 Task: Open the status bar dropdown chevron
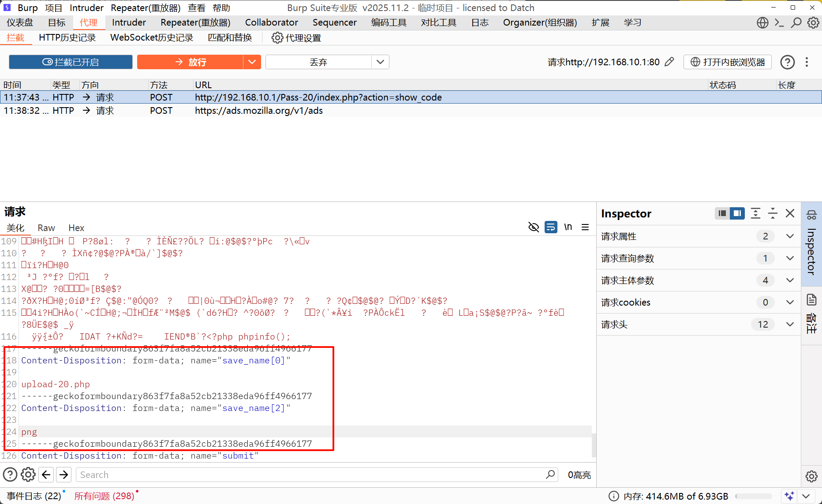(x=806, y=497)
